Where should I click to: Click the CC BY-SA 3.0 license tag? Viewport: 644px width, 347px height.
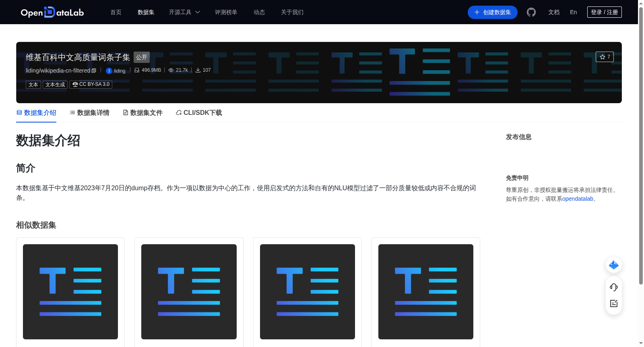(91, 84)
